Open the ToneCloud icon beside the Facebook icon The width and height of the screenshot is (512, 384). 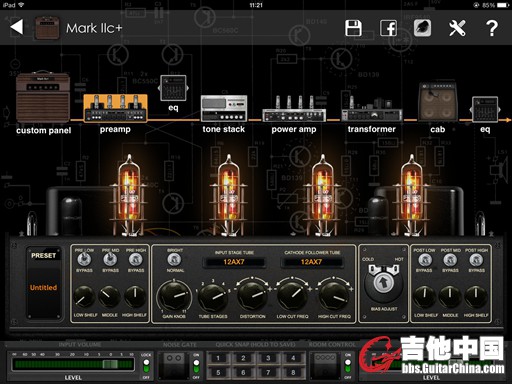422,28
